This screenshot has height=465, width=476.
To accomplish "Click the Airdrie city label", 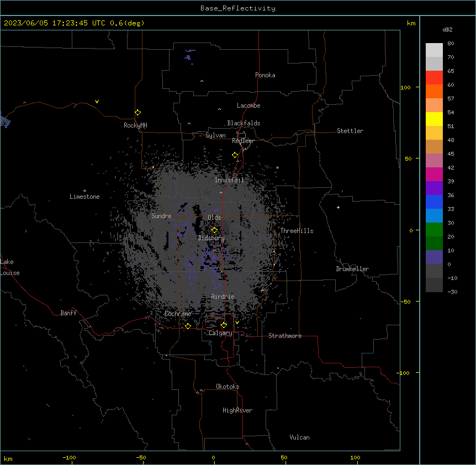I will click(x=223, y=297).
